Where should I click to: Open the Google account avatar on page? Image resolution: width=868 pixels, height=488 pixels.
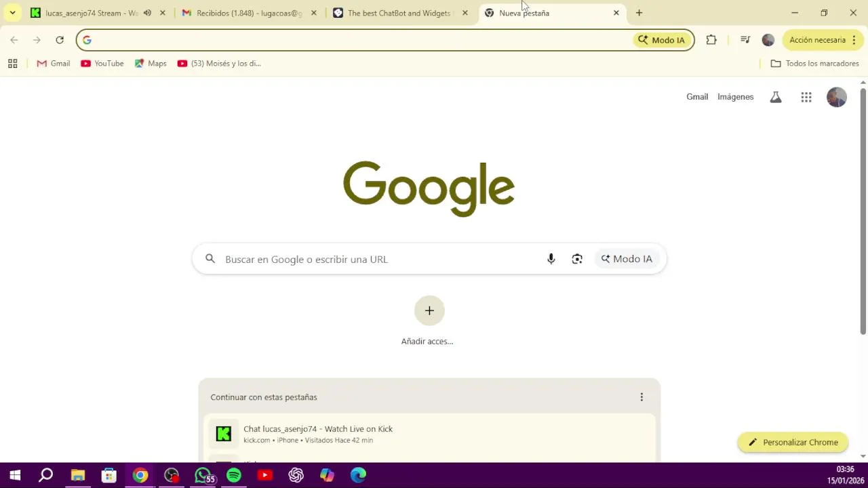coord(837,97)
